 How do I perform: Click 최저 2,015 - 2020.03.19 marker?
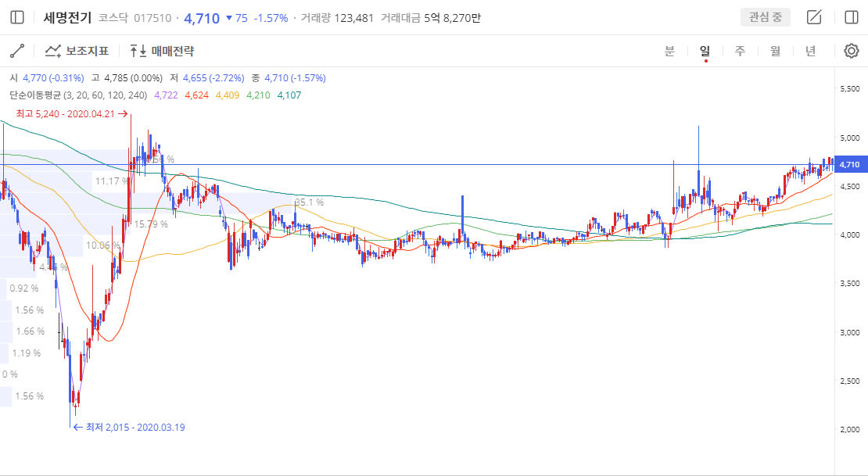129,428
